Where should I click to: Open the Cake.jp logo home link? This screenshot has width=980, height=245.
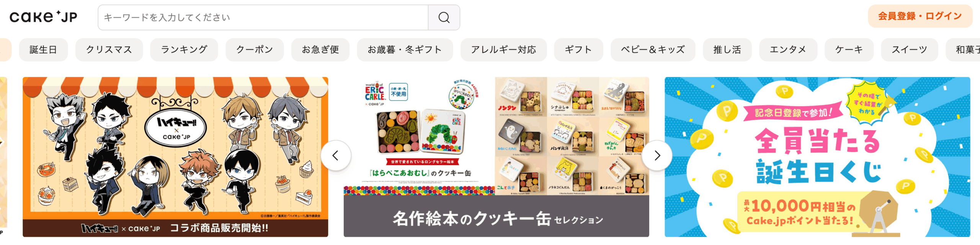pyautogui.click(x=44, y=16)
